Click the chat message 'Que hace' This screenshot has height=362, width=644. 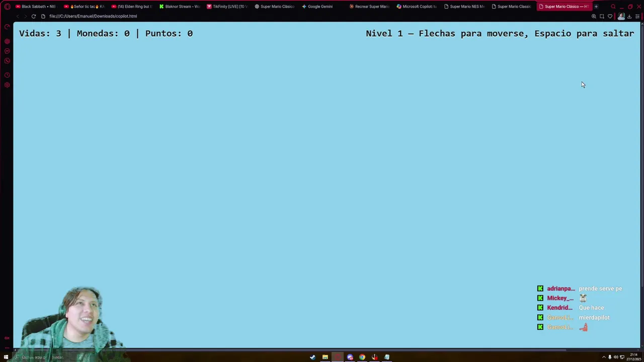pyautogui.click(x=591, y=308)
